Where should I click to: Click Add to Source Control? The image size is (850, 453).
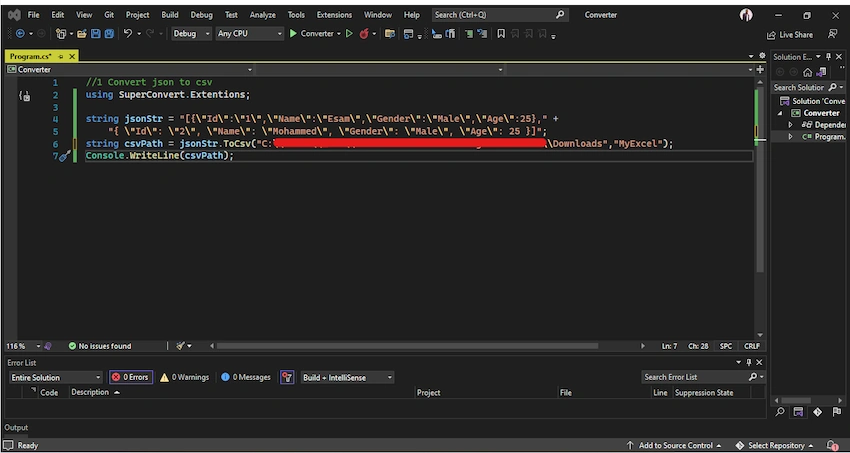(x=674, y=445)
